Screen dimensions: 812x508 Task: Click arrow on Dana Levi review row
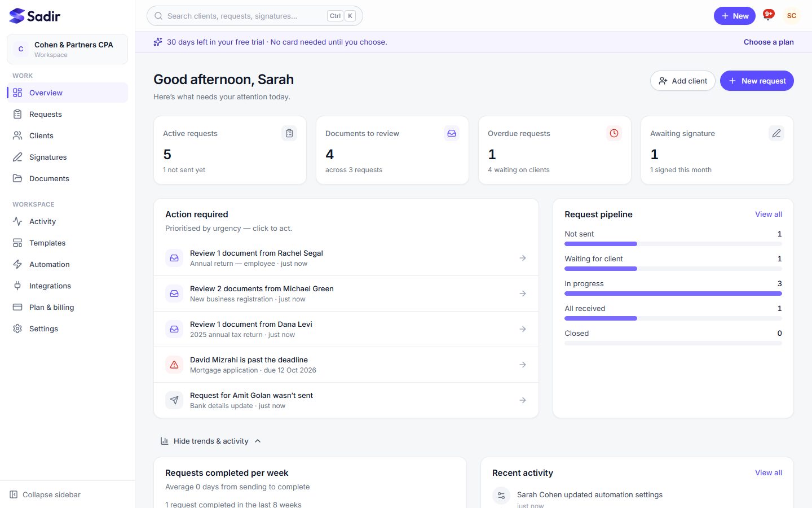(523, 329)
